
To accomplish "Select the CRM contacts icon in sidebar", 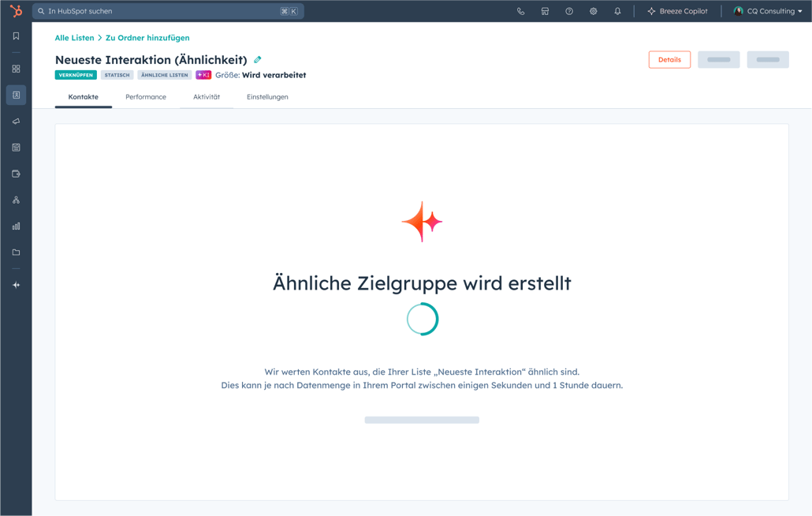I will click(16, 95).
